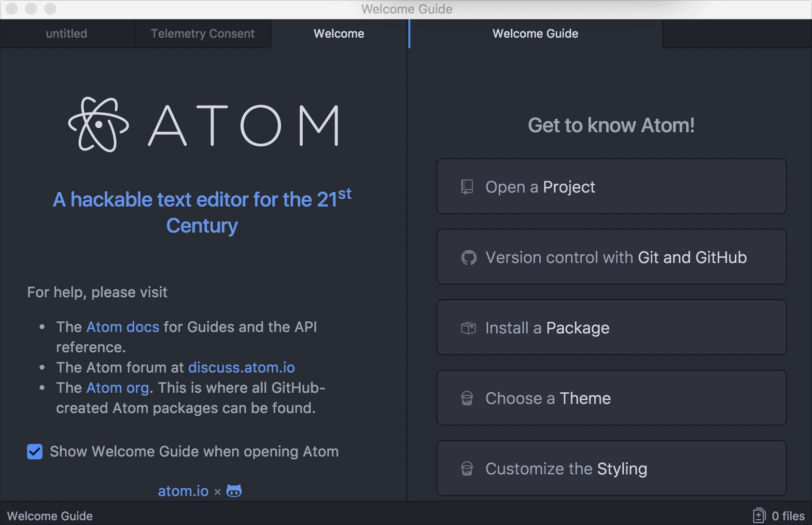Viewport: 812px width, 525px height.
Task: Expand Version control with Git and GitHub
Action: 611,257
